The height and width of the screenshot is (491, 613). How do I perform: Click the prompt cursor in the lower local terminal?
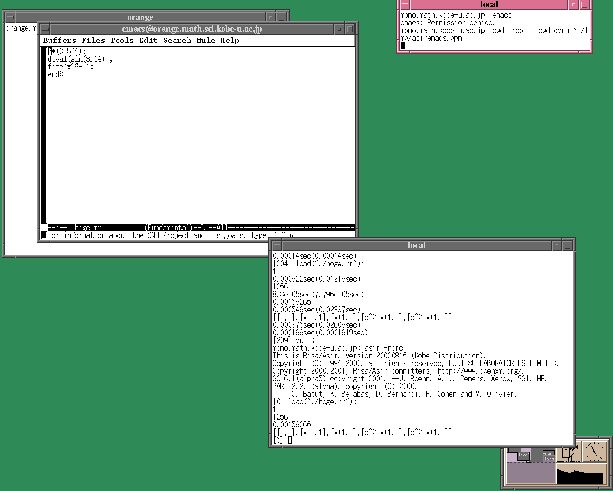coord(290,440)
